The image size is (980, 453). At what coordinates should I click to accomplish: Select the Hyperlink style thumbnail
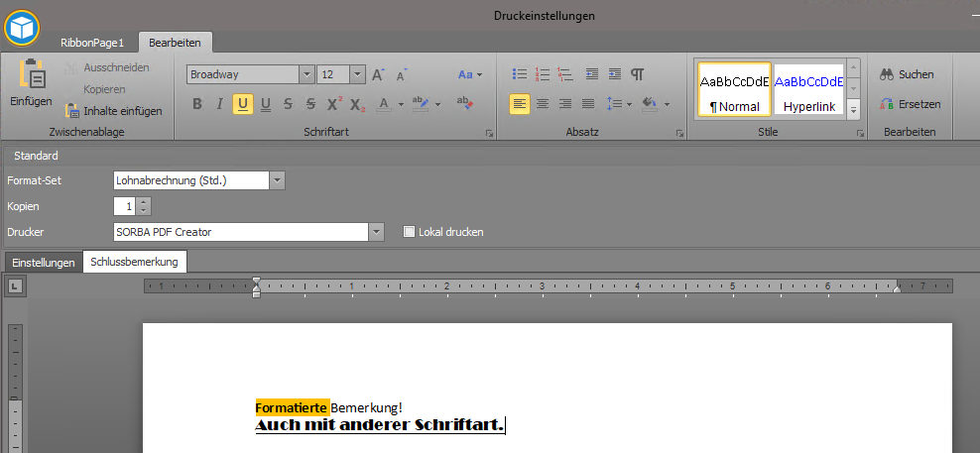(807, 89)
